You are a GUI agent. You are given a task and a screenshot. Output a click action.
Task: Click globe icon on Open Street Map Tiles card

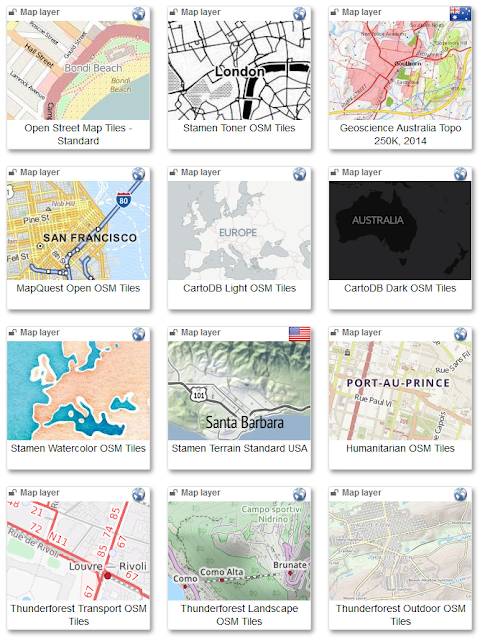click(138, 14)
